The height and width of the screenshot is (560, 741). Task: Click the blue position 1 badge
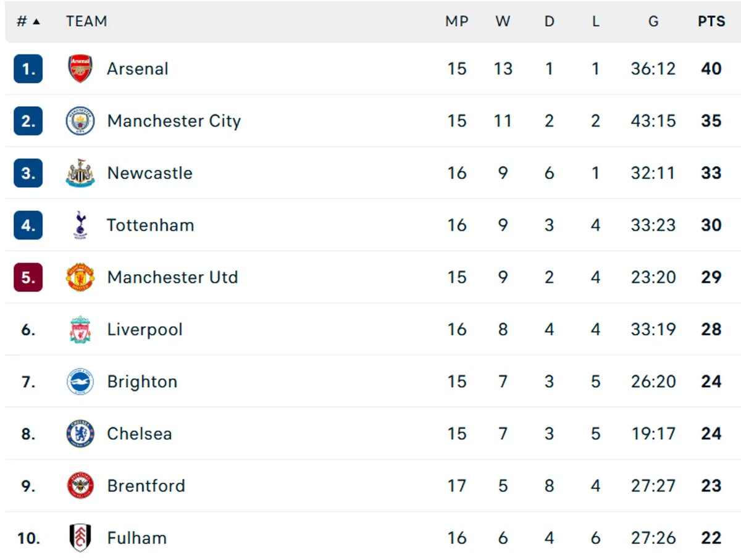(x=28, y=69)
